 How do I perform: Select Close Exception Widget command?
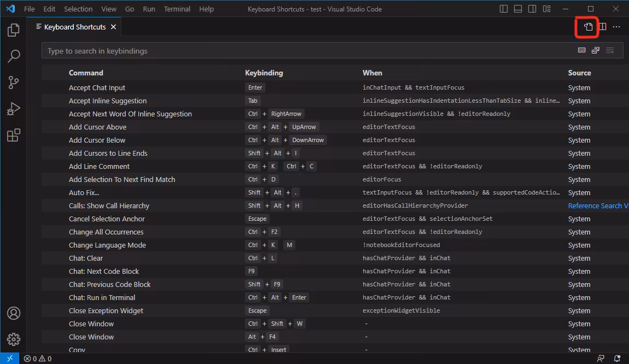click(106, 310)
